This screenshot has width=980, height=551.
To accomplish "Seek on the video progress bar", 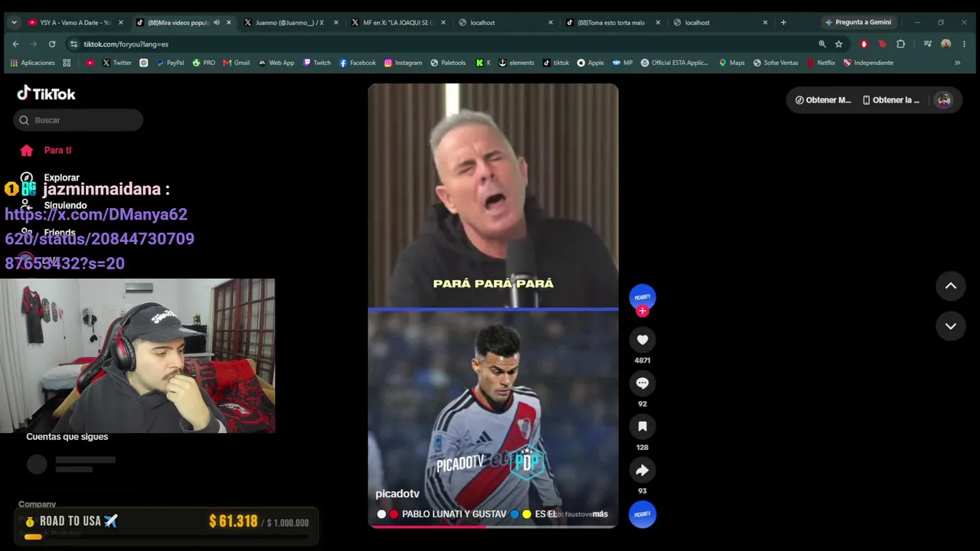I will point(493,527).
